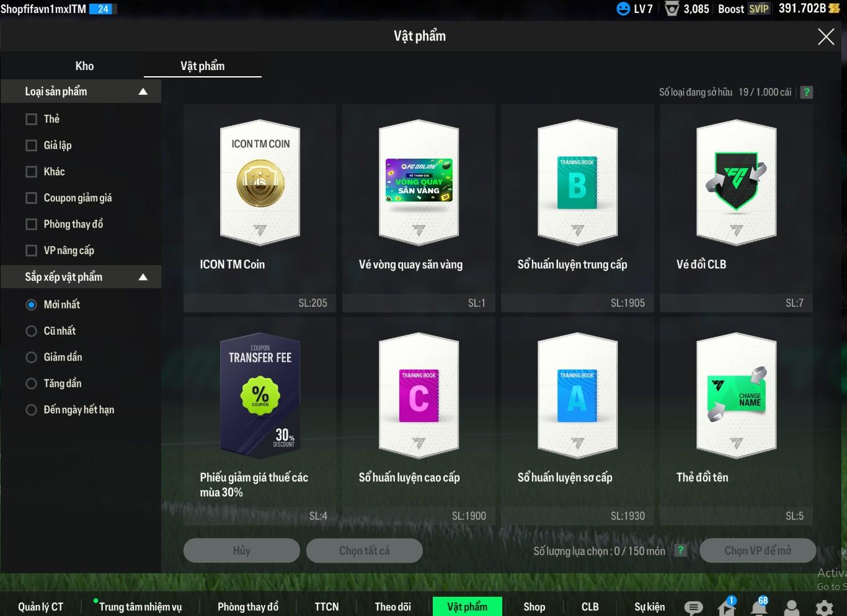
Task: Click help icon next to selection quantity
Action: 680,550
